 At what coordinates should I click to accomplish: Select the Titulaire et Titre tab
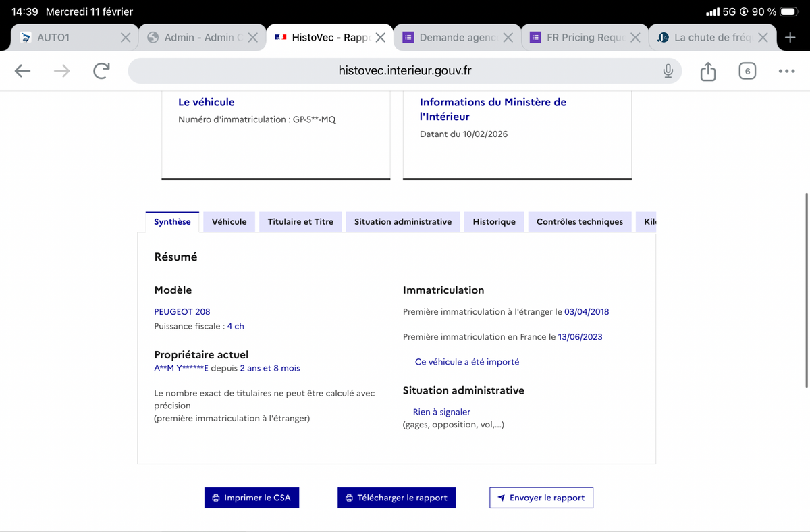click(x=300, y=222)
